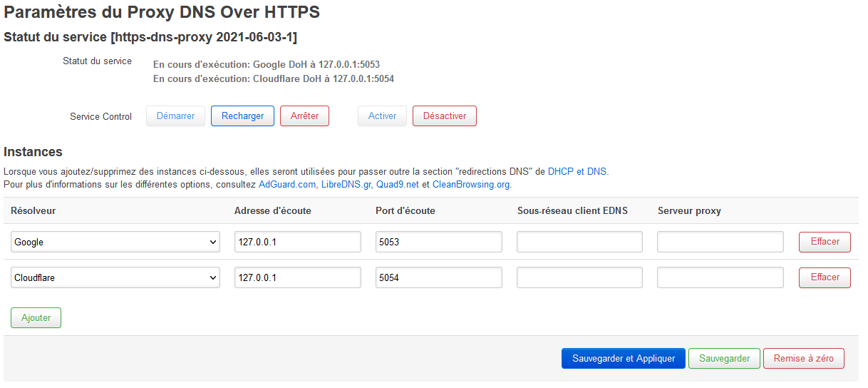Open the Quad9.net link
868x388 pixels.
pyautogui.click(x=398, y=185)
